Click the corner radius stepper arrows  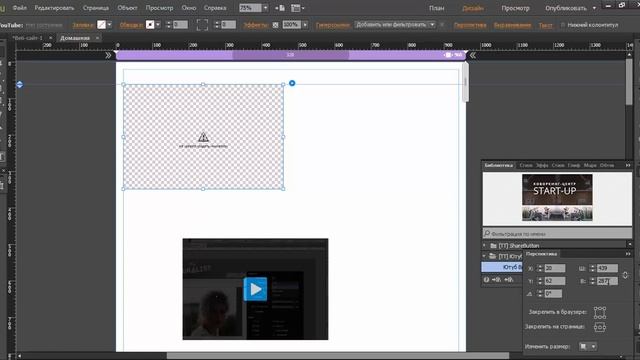217,25
